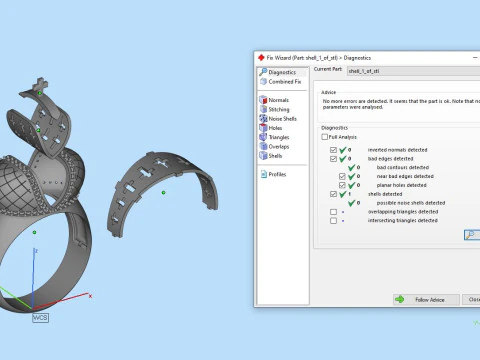Viewport: 480px width, 360px height.
Task: Toggle bad edges detected checkbox
Action: pyautogui.click(x=333, y=159)
